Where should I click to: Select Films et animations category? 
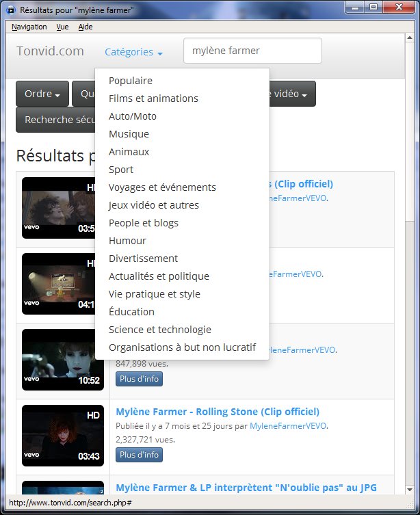[153, 98]
